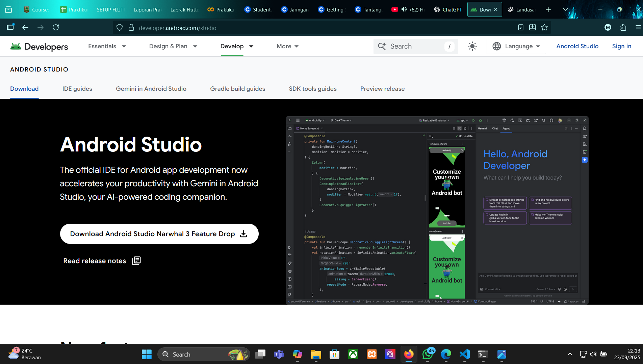Image resolution: width=643 pixels, height=364 pixels.
Task: Open the Read release notes link
Action: (95, 260)
